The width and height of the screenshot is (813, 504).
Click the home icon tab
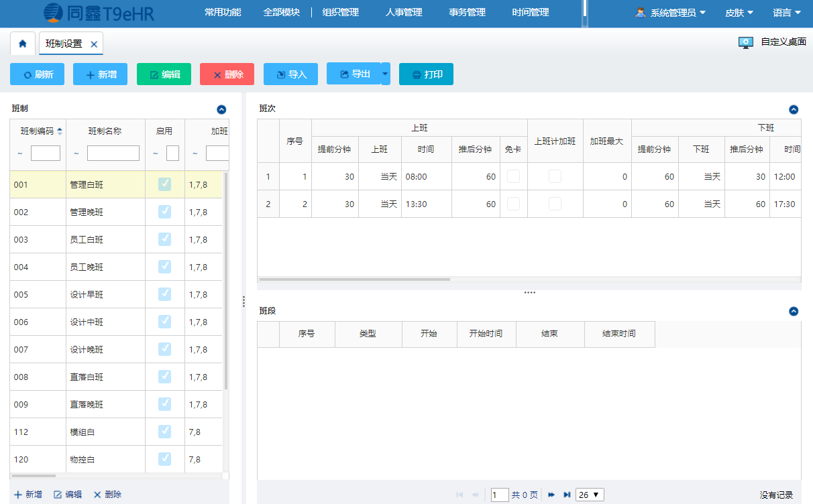(x=23, y=44)
